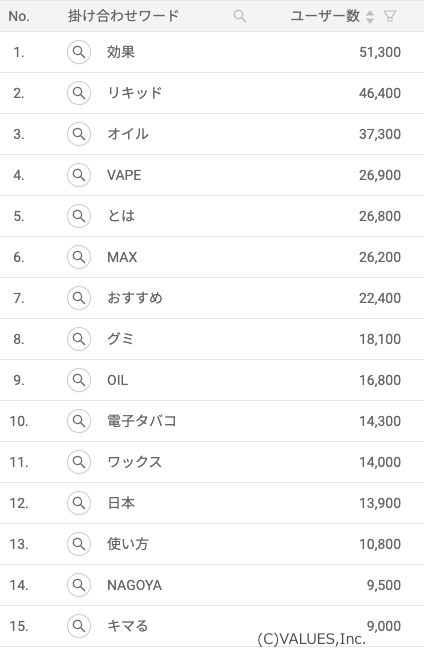The image size is (424, 652).
Task: Click the 使い方 keyword text
Action: [128, 544]
